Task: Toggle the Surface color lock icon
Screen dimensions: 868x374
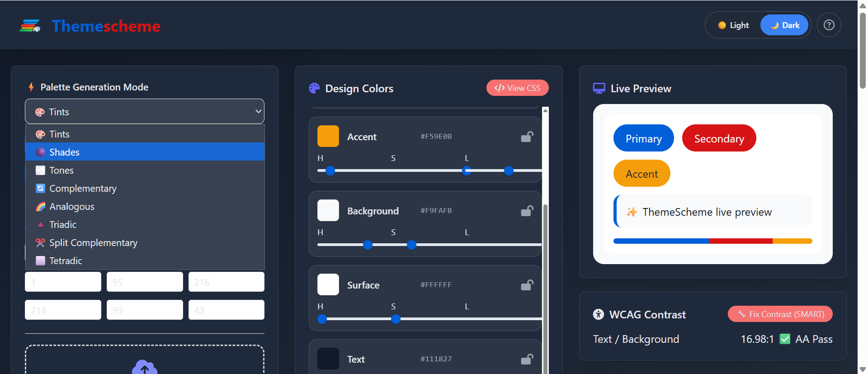Action: pyautogui.click(x=527, y=285)
